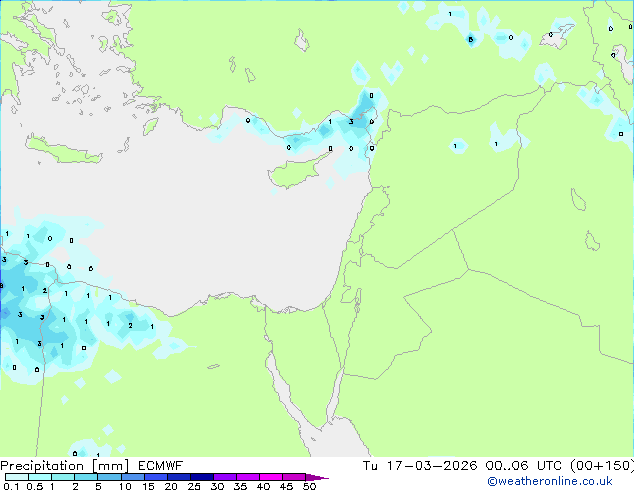
Task: Click the 'Precipitation [mm]' title text
Action: 65,466
